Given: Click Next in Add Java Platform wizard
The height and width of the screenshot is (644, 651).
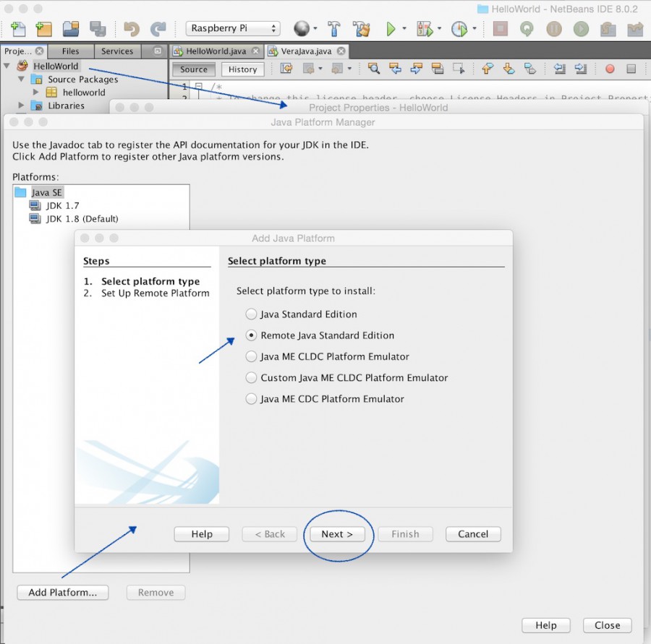Looking at the screenshot, I should [x=337, y=534].
